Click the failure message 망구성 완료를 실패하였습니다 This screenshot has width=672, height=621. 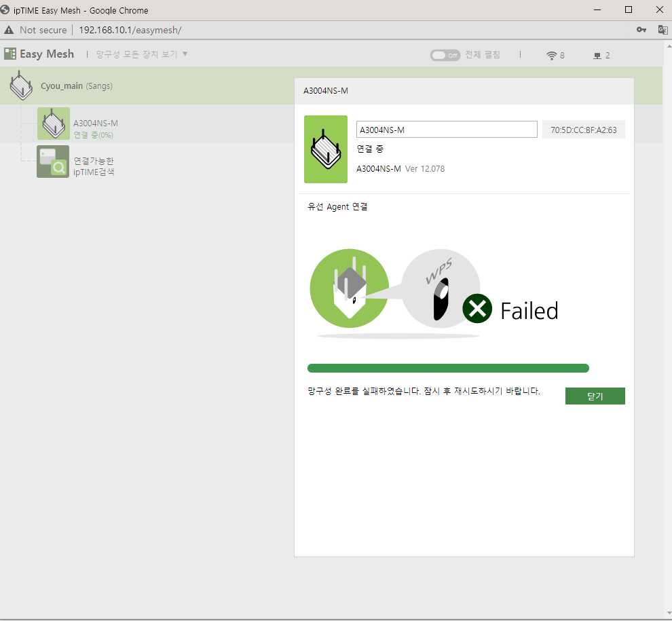[x=424, y=391]
